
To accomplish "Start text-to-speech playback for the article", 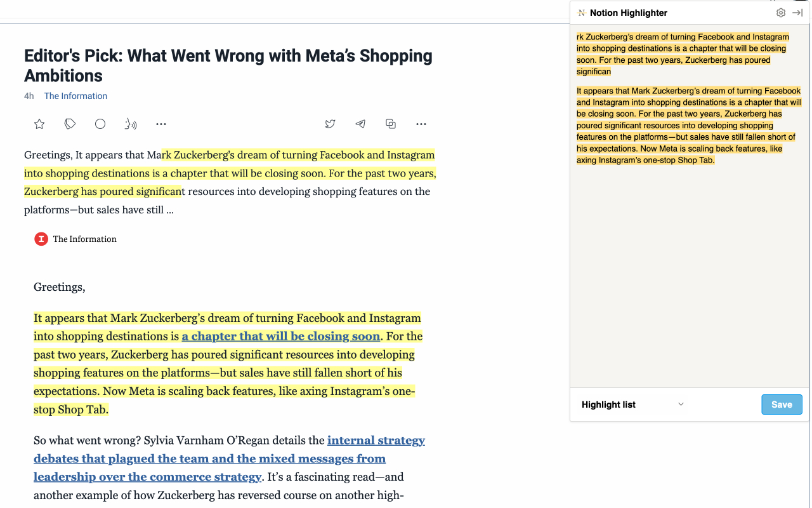I will coord(130,124).
